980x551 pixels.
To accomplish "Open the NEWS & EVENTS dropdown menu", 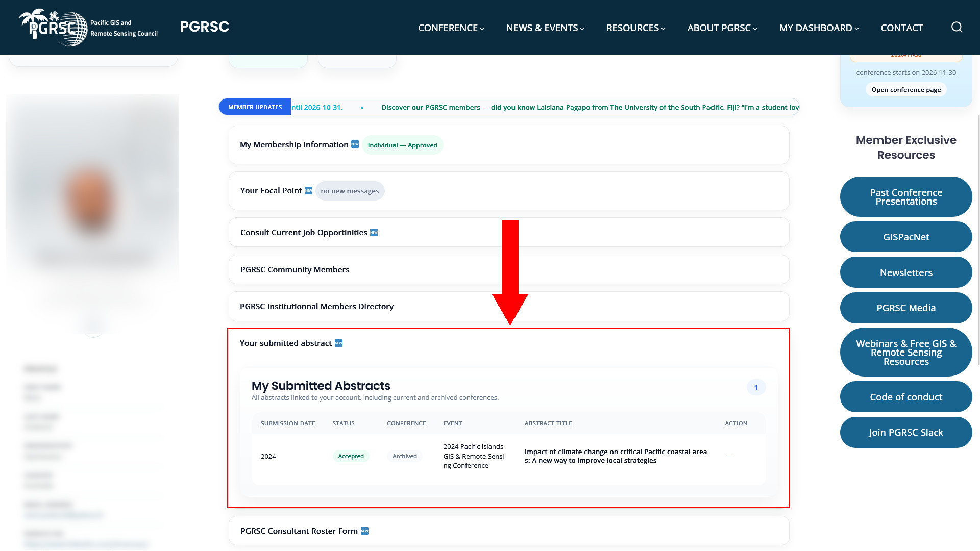I will click(x=545, y=28).
